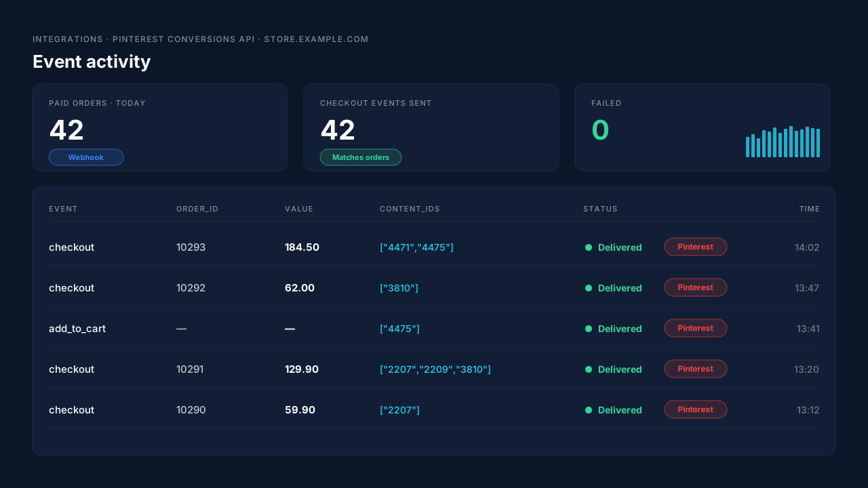868x488 pixels.
Task: Click the value 62.00
Action: click(300, 288)
